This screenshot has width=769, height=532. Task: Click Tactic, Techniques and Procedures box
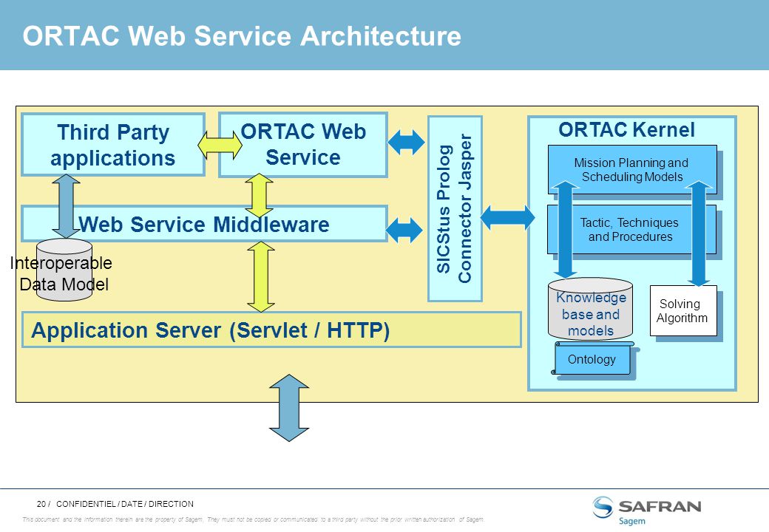[x=631, y=229]
